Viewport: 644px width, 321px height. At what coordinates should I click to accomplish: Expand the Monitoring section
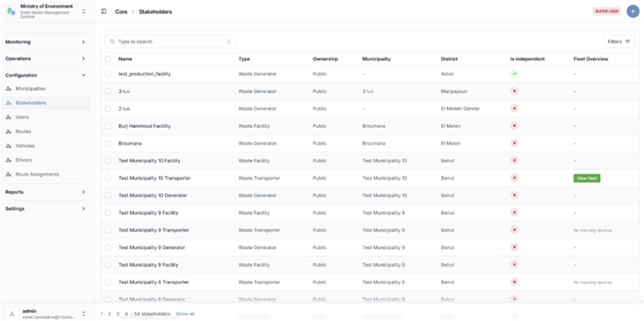coord(45,42)
